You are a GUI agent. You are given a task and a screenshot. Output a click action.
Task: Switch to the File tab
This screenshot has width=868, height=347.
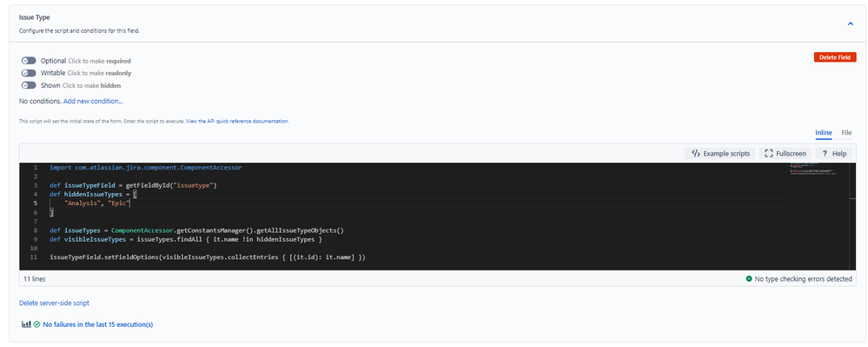(846, 133)
